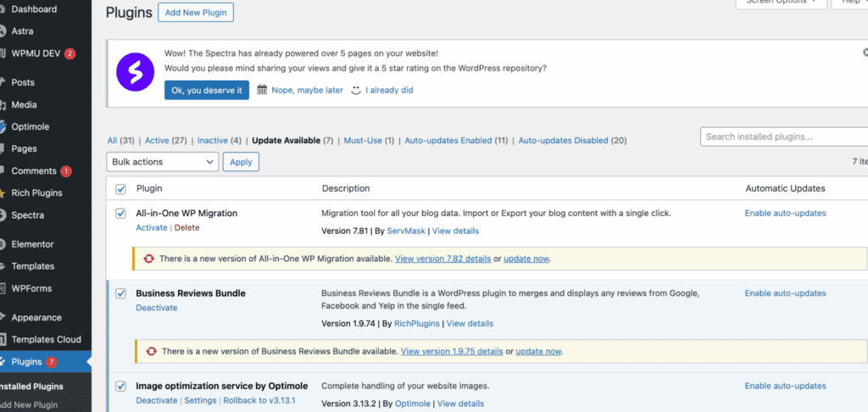Uncheck the Image optimization service by Optimole checkbox
The height and width of the screenshot is (412, 868).
120,386
